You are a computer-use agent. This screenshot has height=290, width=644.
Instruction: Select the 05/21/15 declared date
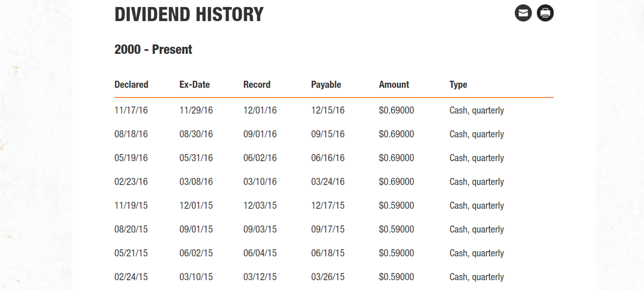coord(131,253)
